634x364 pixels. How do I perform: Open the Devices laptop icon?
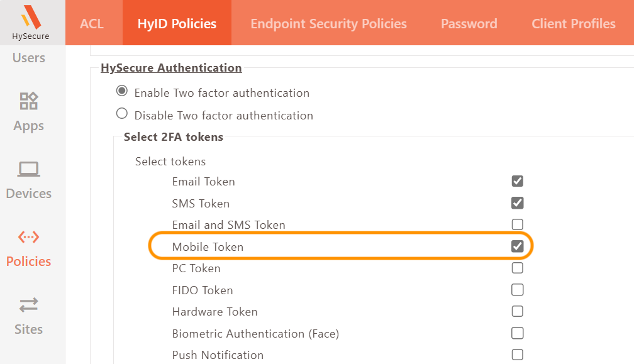tap(29, 169)
